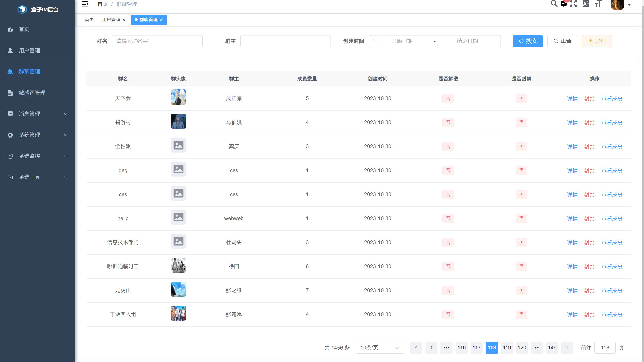
Task: Switch language using the A文 icon
Action: coord(586,4)
